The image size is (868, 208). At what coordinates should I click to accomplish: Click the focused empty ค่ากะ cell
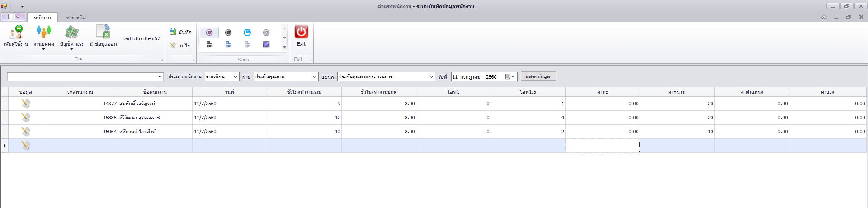point(603,146)
